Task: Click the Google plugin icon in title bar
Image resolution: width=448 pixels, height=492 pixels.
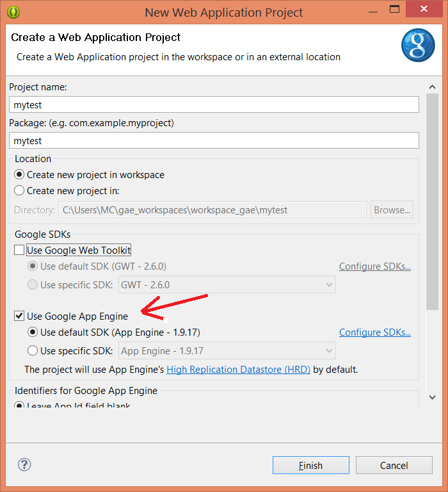Action: [x=13, y=12]
